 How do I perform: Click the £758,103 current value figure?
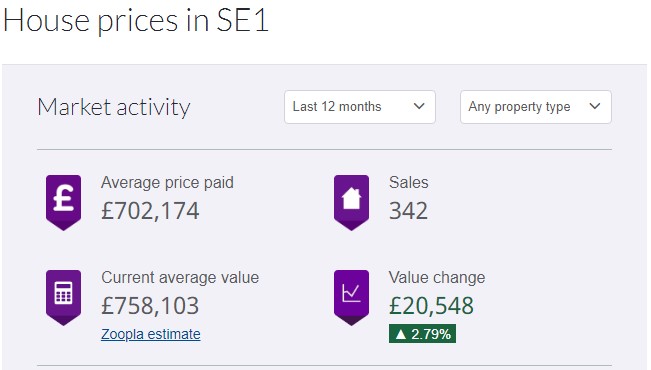coord(150,306)
